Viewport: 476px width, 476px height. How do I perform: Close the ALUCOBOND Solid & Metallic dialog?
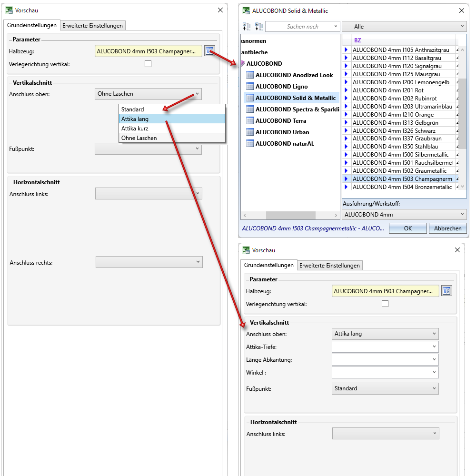(x=461, y=10)
